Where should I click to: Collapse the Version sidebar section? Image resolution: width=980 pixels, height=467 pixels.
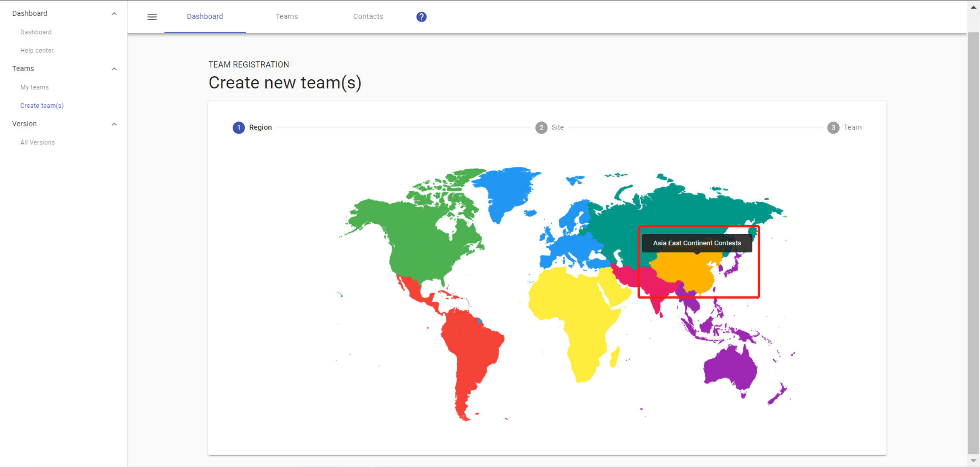114,124
